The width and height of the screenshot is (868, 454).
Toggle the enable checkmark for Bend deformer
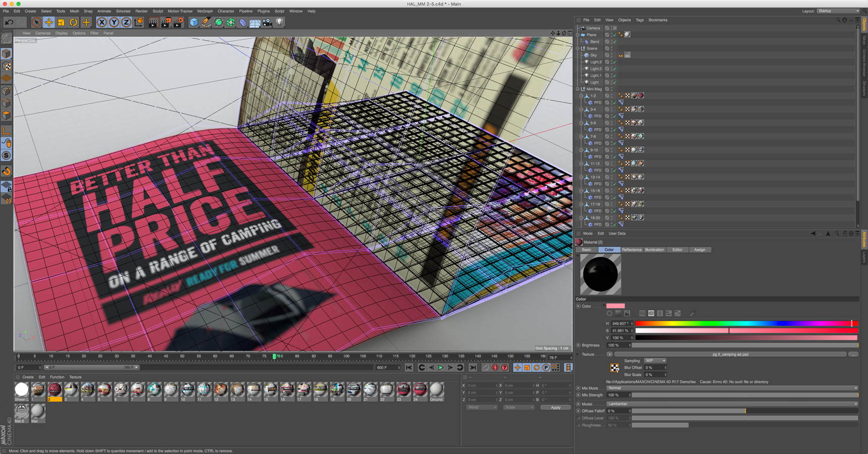[615, 42]
